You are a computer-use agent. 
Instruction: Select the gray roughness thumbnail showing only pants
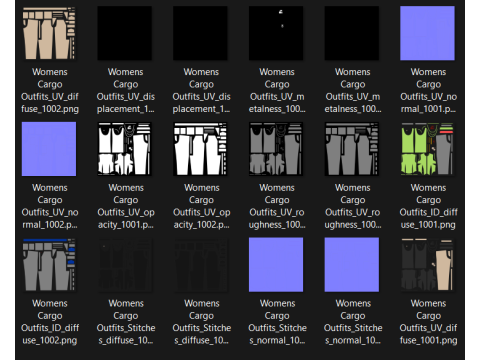click(352, 149)
